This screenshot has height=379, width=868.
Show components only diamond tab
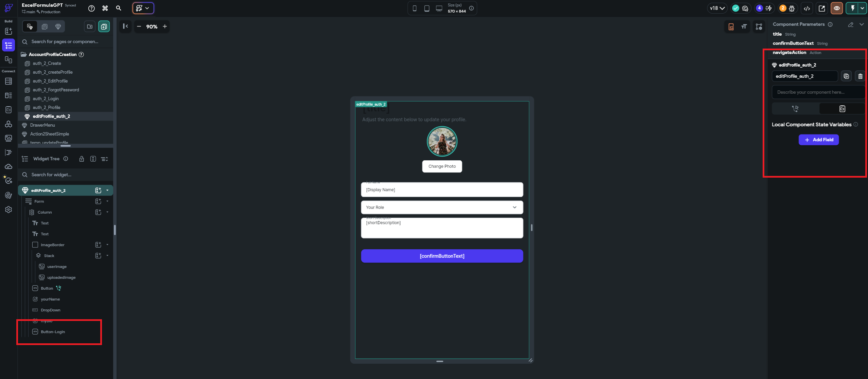pos(58,26)
